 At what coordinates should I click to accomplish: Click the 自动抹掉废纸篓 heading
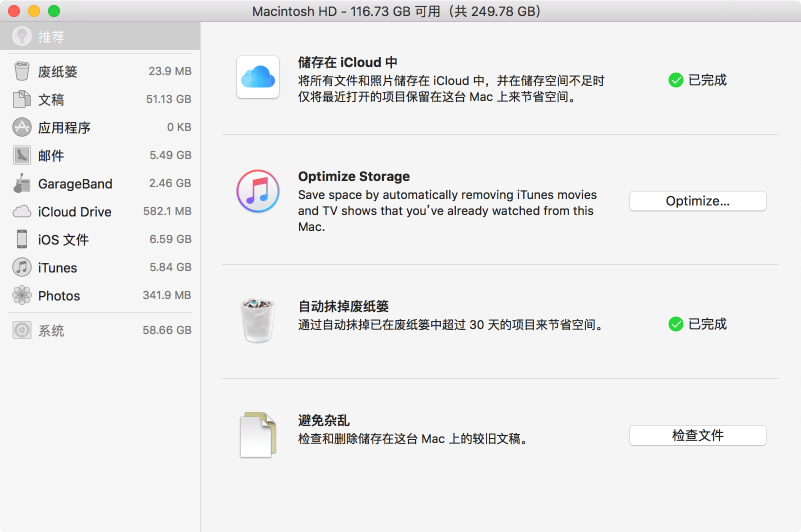(343, 306)
